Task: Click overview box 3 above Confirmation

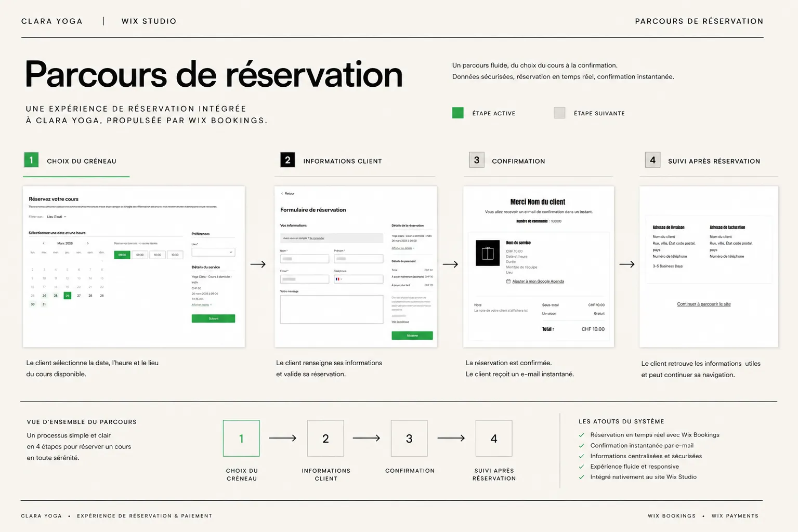Action: tap(409, 438)
